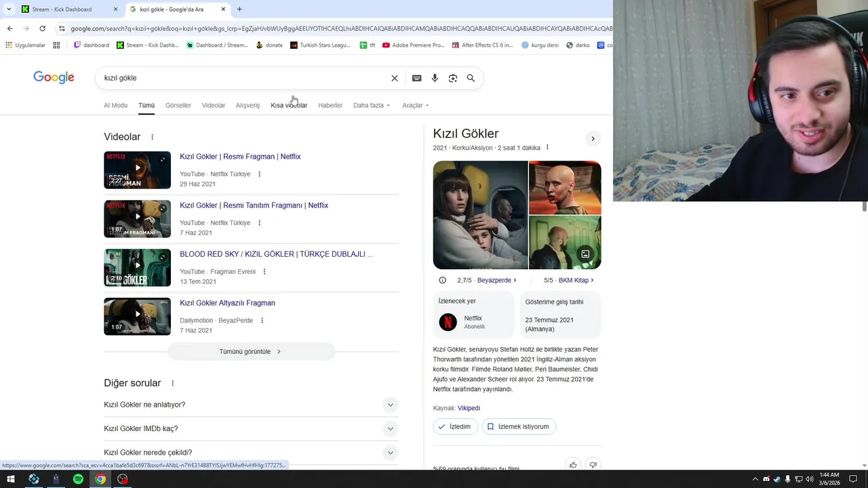Open the on-screen keyboard icon in search box
Viewport: 868px width, 488px height.
pos(417,78)
